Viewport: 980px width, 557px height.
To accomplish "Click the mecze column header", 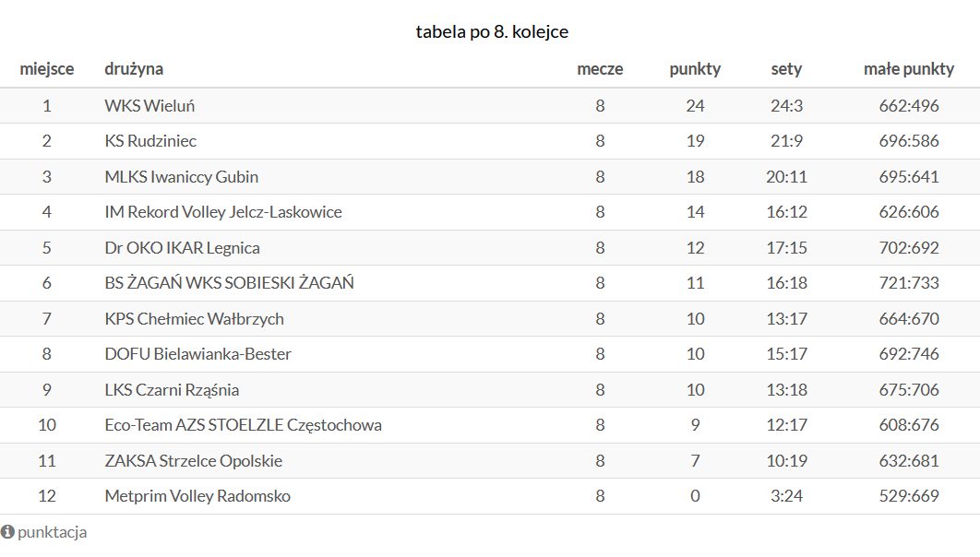I will pos(600,69).
